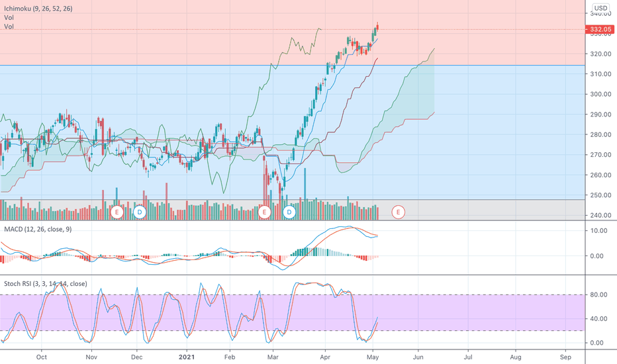
Task: Click the upcoming May earnings E marker
Action: (398, 212)
